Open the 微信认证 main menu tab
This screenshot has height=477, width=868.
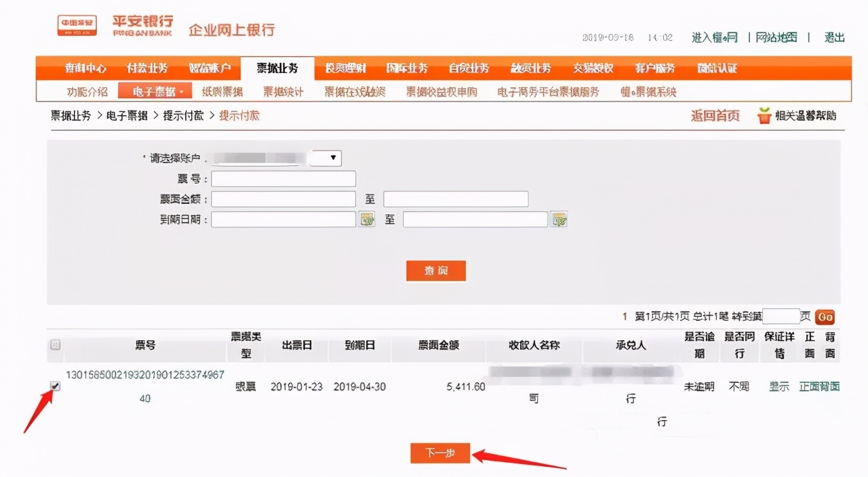[x=717, y=68]
